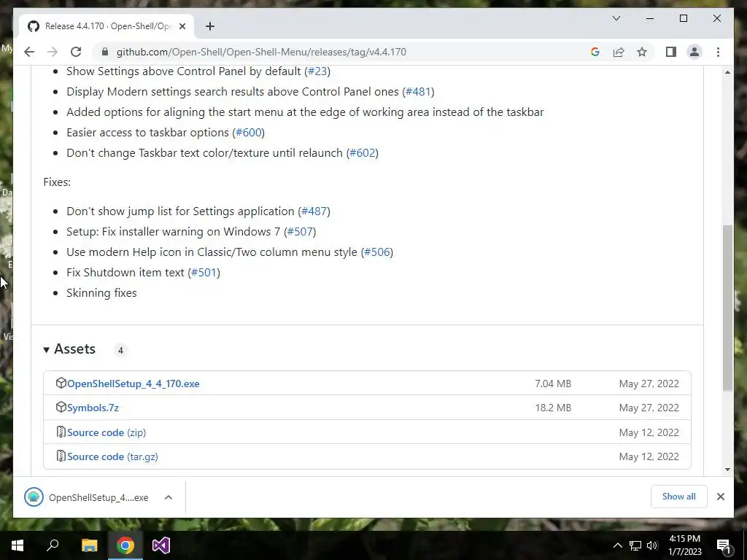Viewport: 747px width, 560px height.
Task: Close the Release 4.4.170 tab
Action: (x=182, y=26)
